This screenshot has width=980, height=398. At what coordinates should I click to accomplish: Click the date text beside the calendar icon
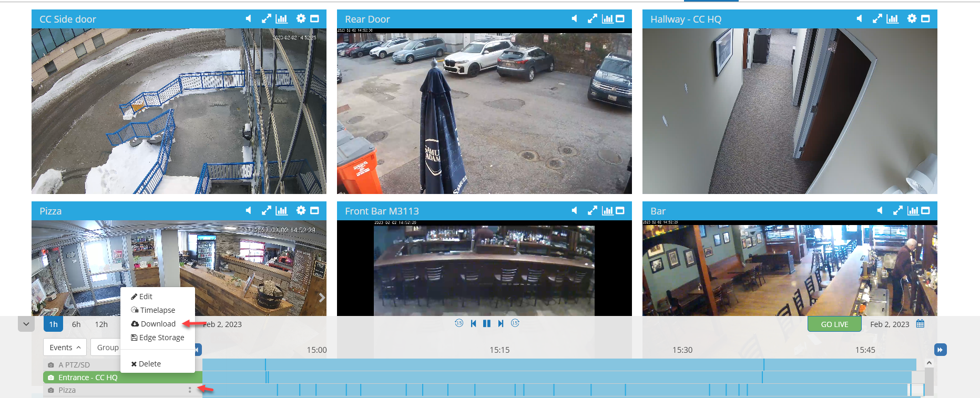(890, 324)
